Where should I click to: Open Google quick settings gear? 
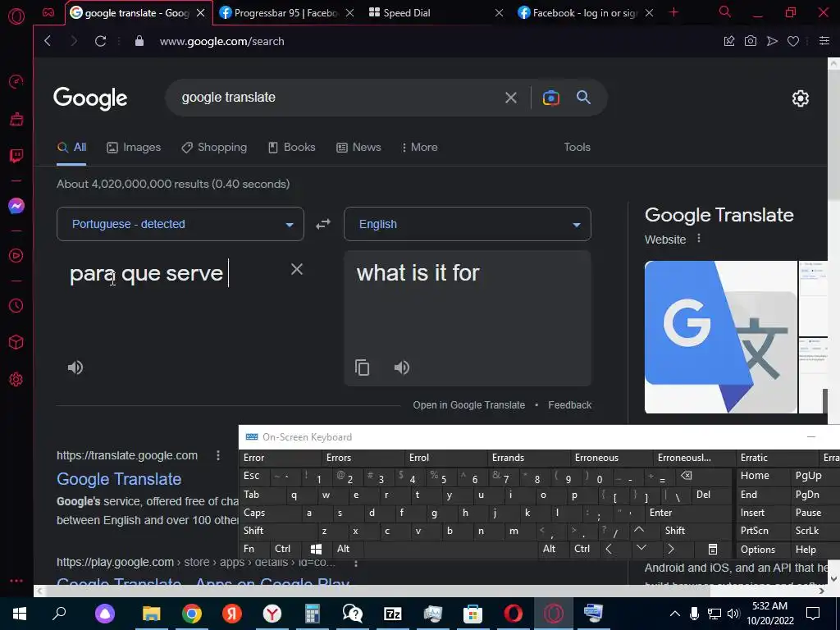(x=801, y=98)
